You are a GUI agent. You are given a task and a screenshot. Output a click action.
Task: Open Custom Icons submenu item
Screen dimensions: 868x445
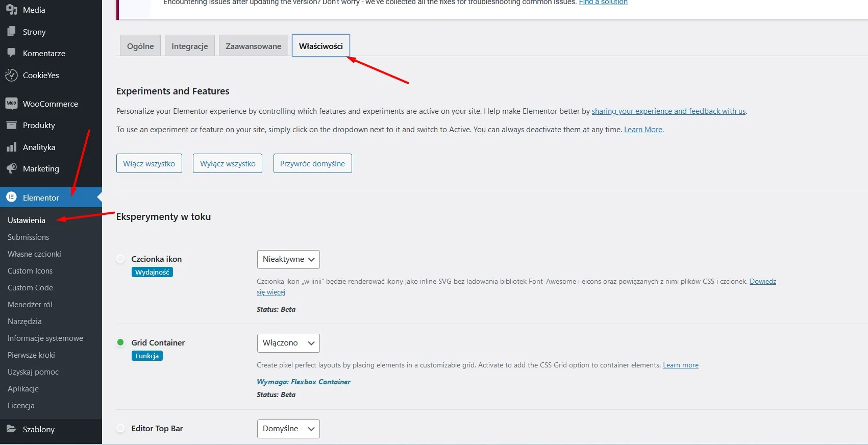pyautogui.click(x=30, y=270)
